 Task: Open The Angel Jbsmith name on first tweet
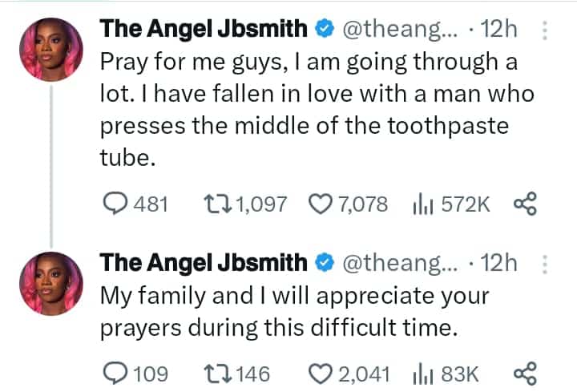pyautogui.click(x=202, y=30)
